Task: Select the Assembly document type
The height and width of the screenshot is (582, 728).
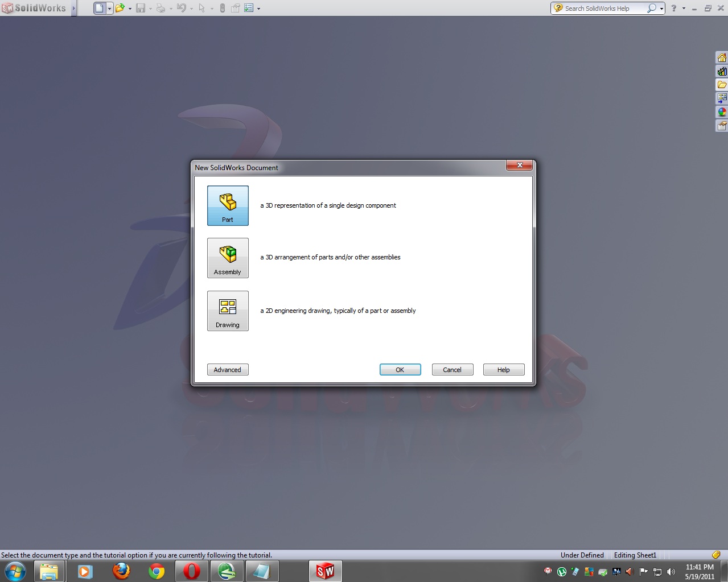Action: tap(228, 258)
